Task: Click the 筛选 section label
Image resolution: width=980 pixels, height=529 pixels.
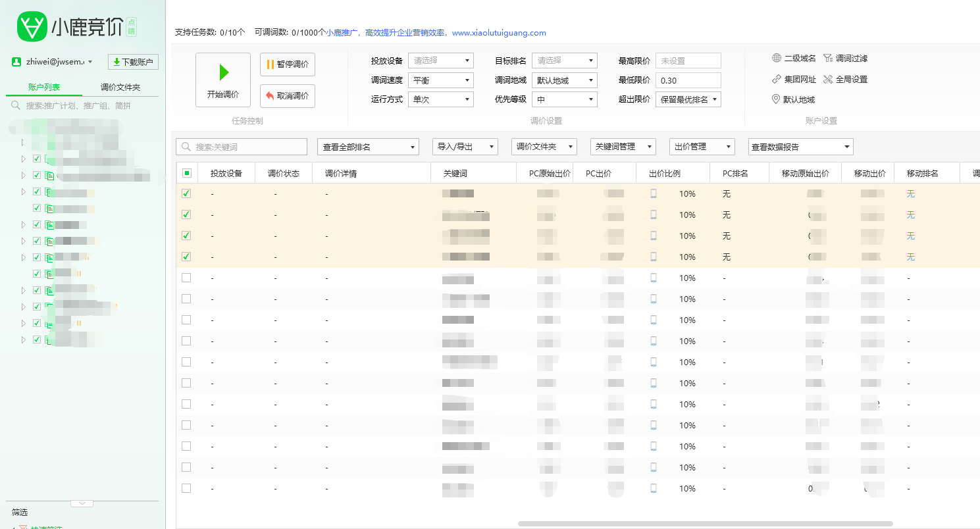Action: (20, 513)
